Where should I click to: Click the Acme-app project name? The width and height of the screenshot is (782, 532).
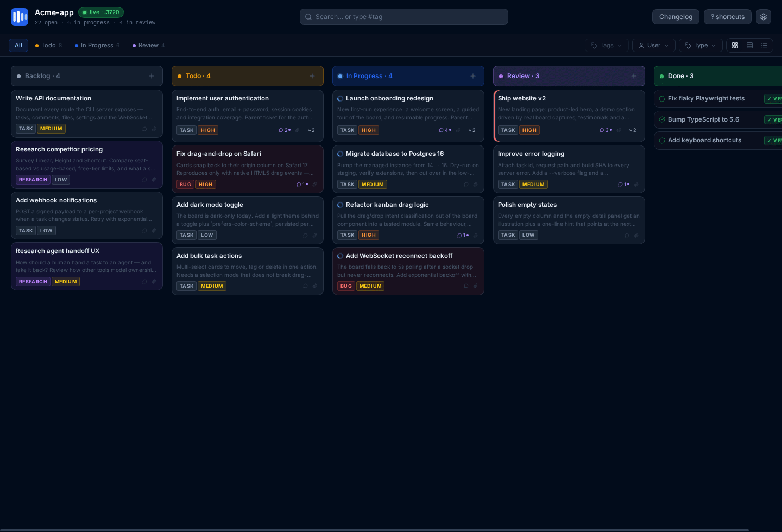pyautogui.click(x=54, y=12)
